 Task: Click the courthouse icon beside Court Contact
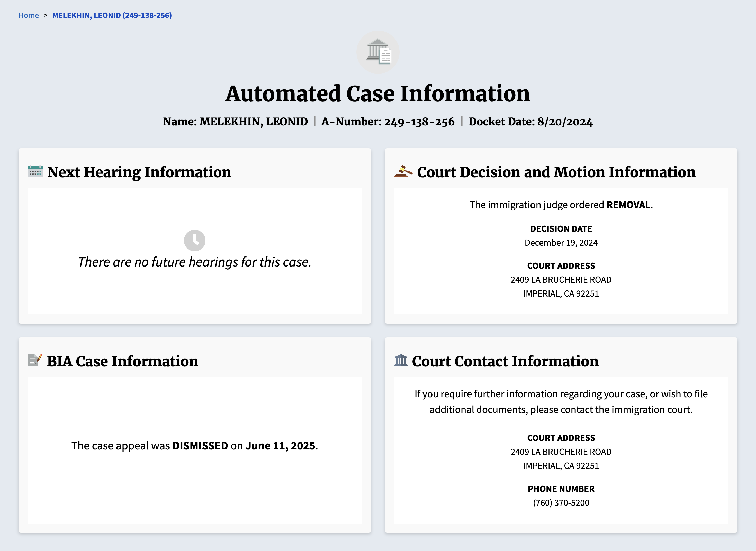401,360
